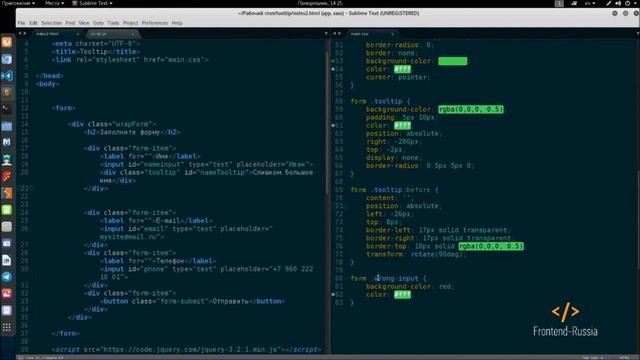Open the bright green app icon in dock
Viewport: 640px width, 360px height.
[7, 210]
